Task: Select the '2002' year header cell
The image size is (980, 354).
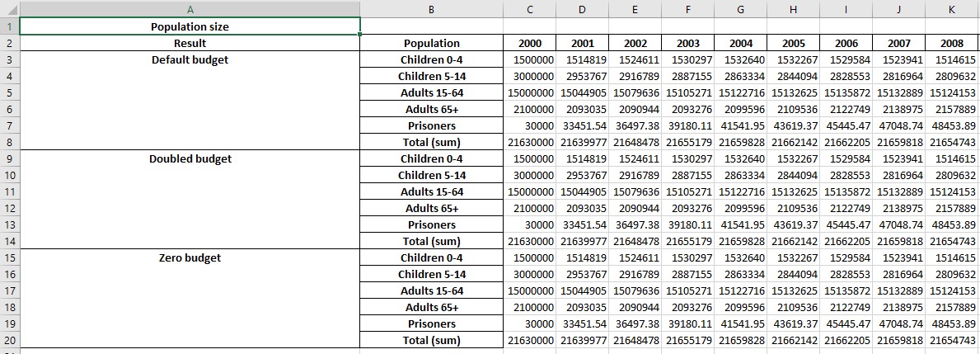Action: point(635,43)
